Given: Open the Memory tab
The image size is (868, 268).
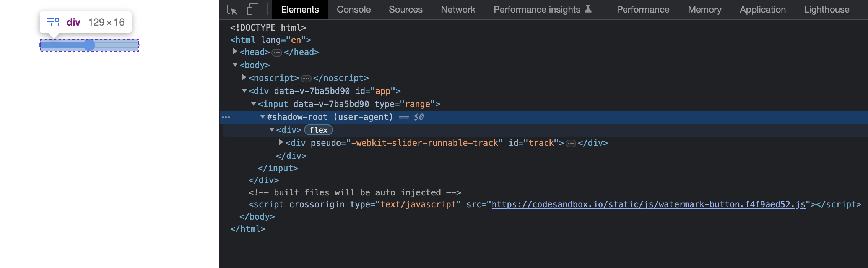Looking at the screenshot, I should 705,10.
